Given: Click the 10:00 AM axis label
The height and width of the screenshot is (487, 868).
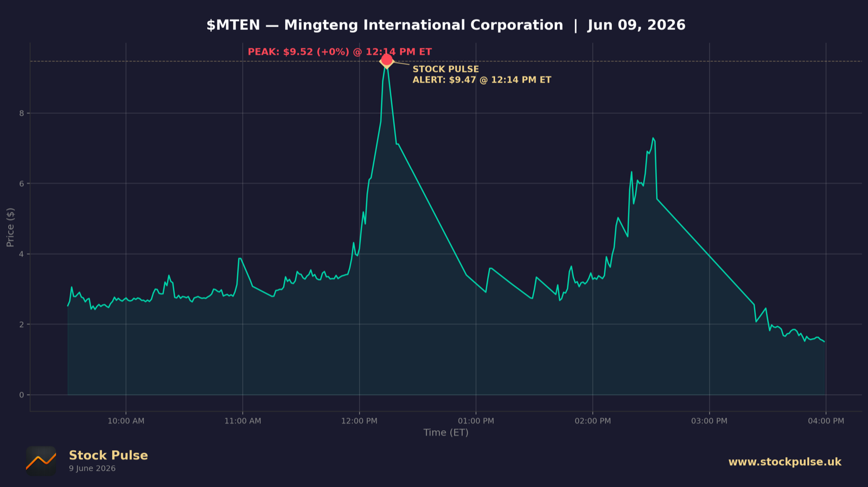Looking at the screenshot, I should tap(126, 421).
